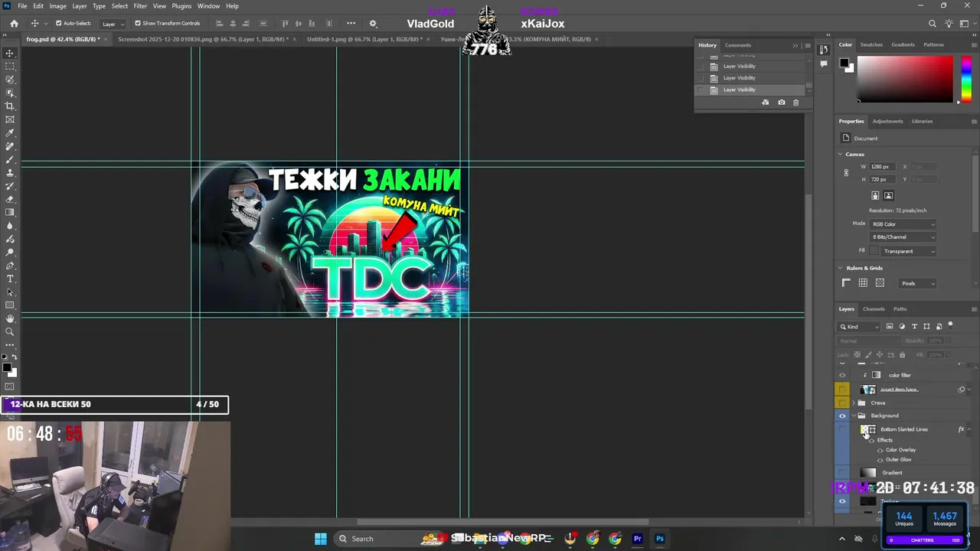Select the Hand tool
980x551 pixels.
[10, 318]
